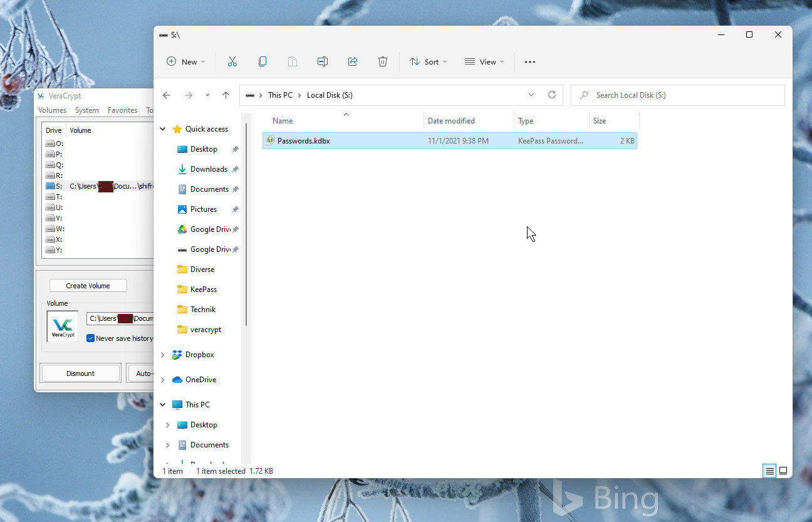Open the New dropdown button
The width and height of the screenshot is (812, 522).
(x=186, y=61)
